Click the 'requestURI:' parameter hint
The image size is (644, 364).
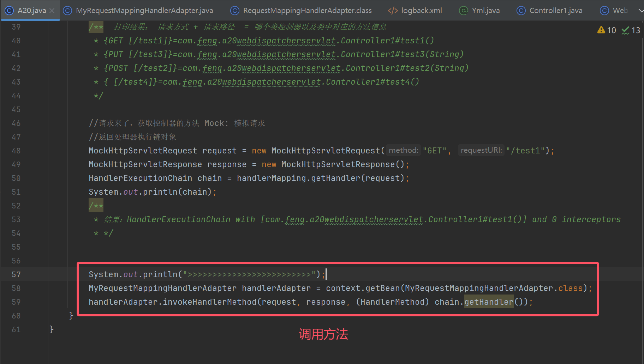pos(481,150)
